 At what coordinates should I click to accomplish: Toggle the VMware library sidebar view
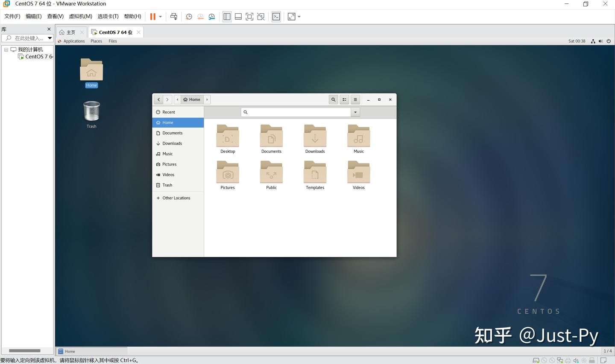pos(227,17)
